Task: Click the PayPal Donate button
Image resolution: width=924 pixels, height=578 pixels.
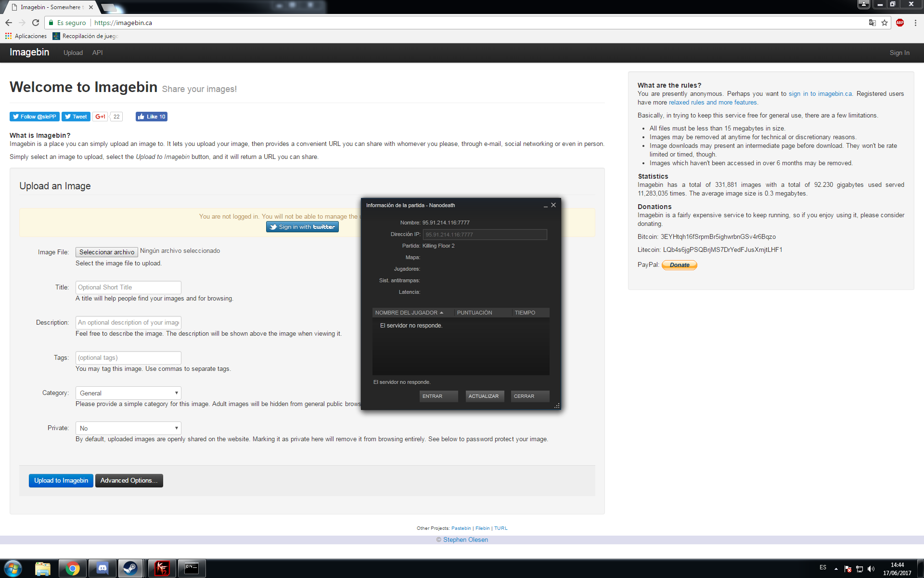Action: point(680,265)
